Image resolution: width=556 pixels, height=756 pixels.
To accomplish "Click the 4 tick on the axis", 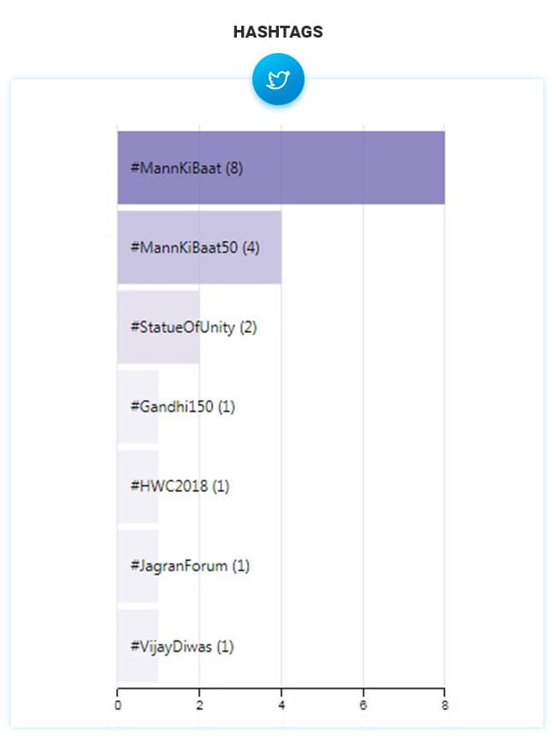I will pos(281,705).
